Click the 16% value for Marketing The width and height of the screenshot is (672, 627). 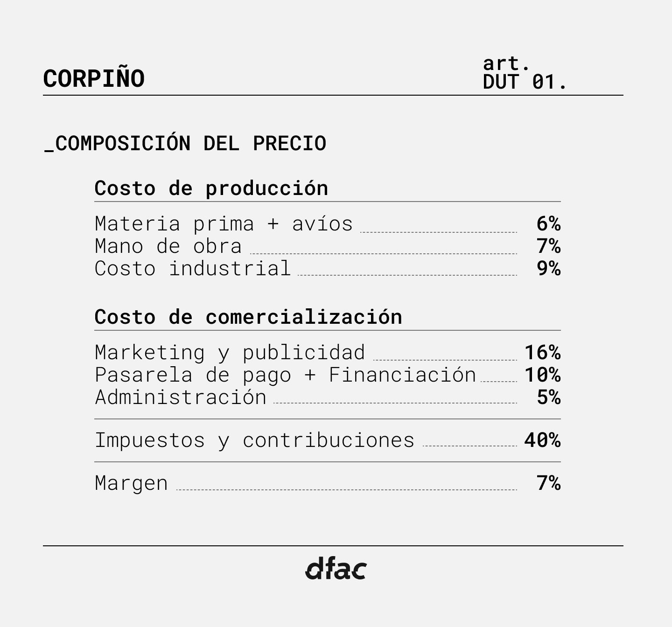(x=542, y=353)
